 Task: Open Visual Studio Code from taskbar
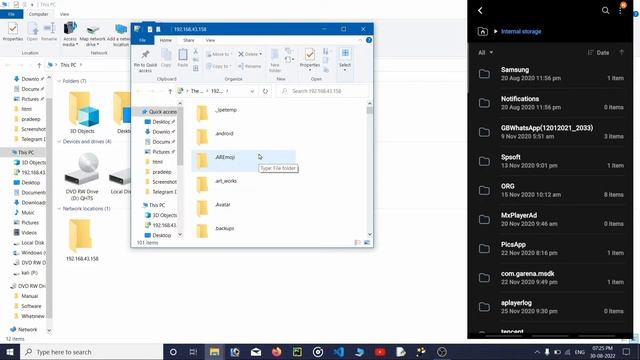[x=338, y=352]
